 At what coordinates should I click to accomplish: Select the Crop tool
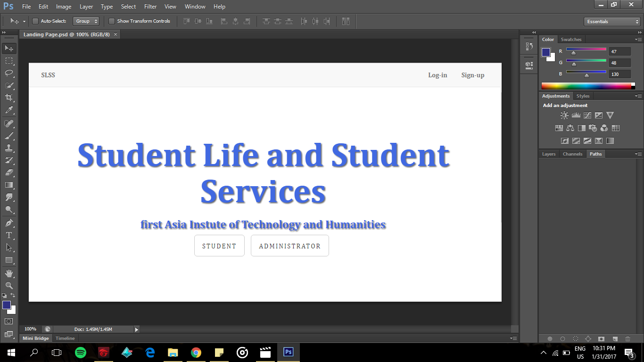[9, 98]
